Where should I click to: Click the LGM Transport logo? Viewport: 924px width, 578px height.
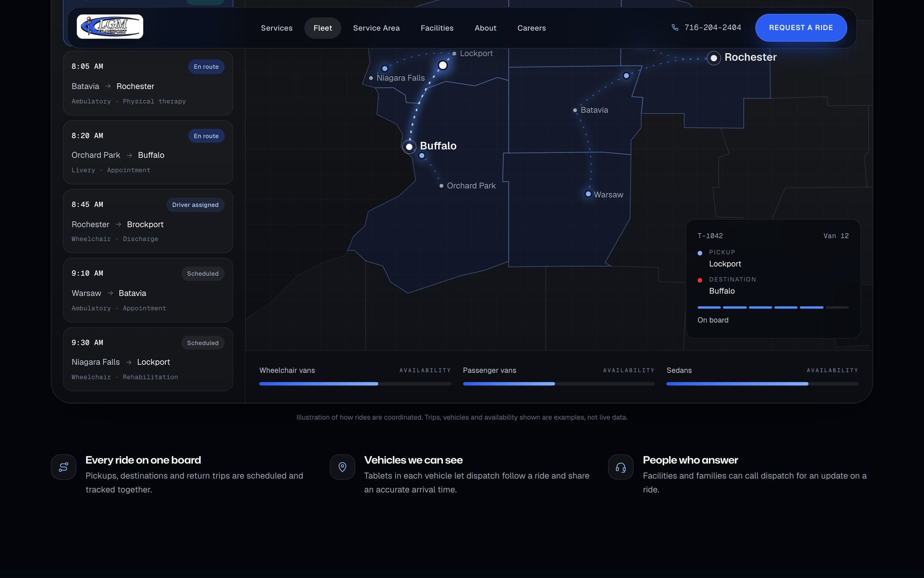click(x=110, y=27)
